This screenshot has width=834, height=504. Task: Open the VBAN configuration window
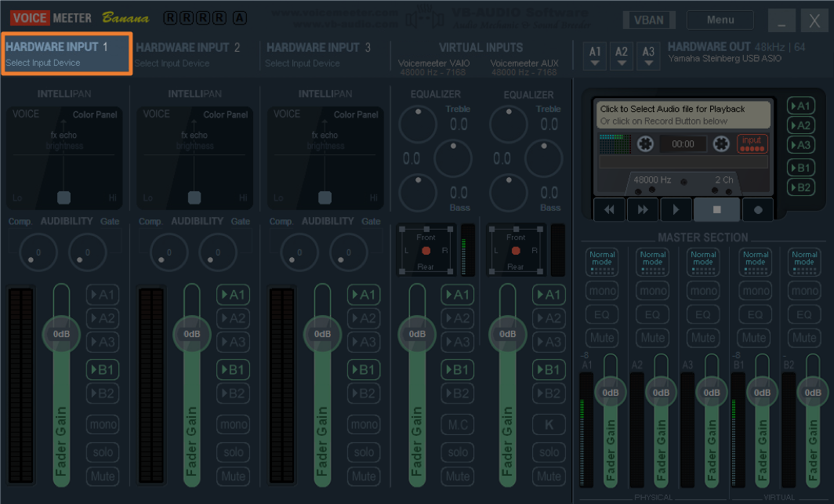pyautogui.click(x=649, y=20)
